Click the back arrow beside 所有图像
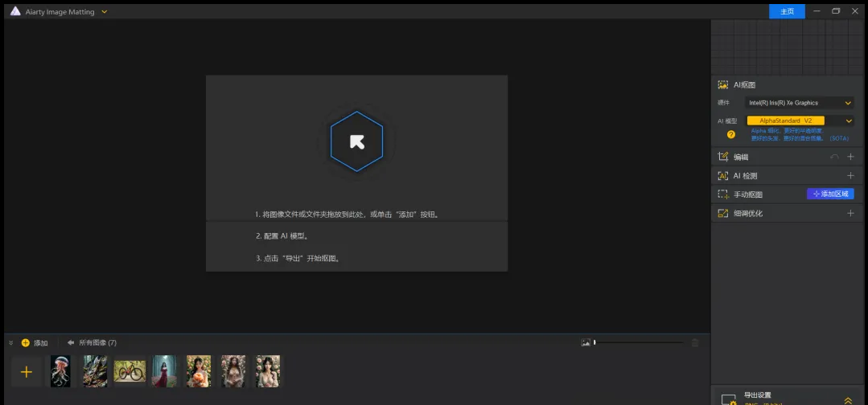The image size is (868, 405). pyautogui.click(x=71, y=343)
